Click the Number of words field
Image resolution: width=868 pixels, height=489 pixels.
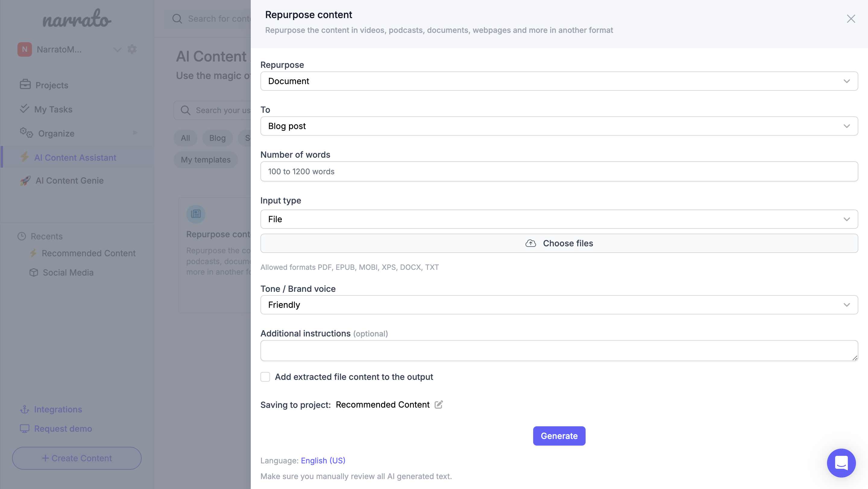[559, 171]
